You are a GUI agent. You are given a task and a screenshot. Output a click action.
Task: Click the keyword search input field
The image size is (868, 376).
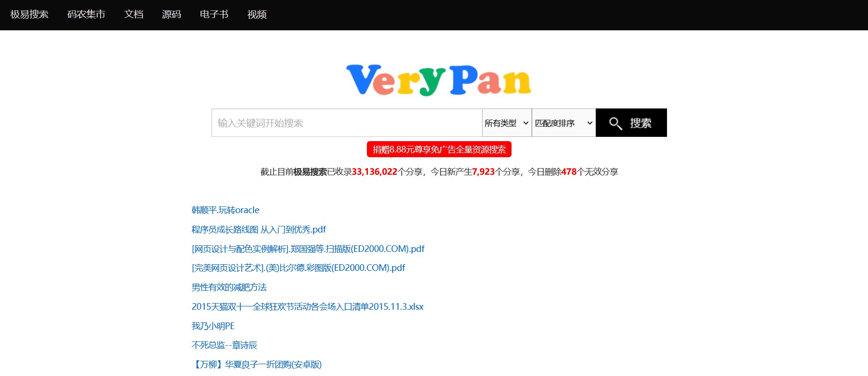click(x=347, y=123)
